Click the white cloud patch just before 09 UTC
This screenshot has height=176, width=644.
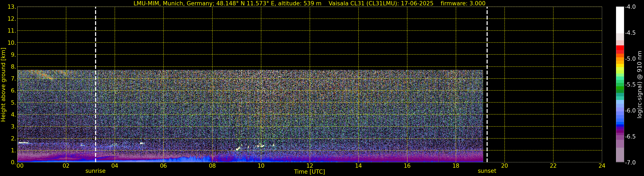(x=238, y=149)
